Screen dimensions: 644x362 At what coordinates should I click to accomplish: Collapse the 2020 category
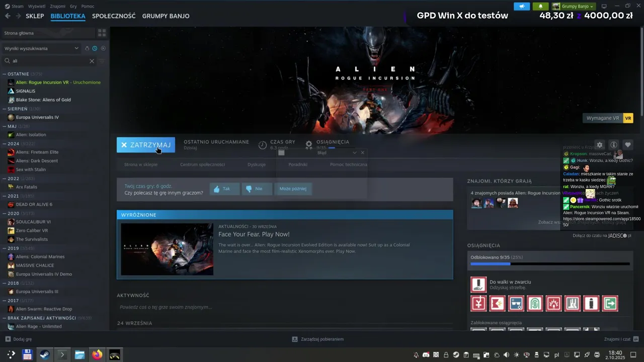[x=5, y=213]
